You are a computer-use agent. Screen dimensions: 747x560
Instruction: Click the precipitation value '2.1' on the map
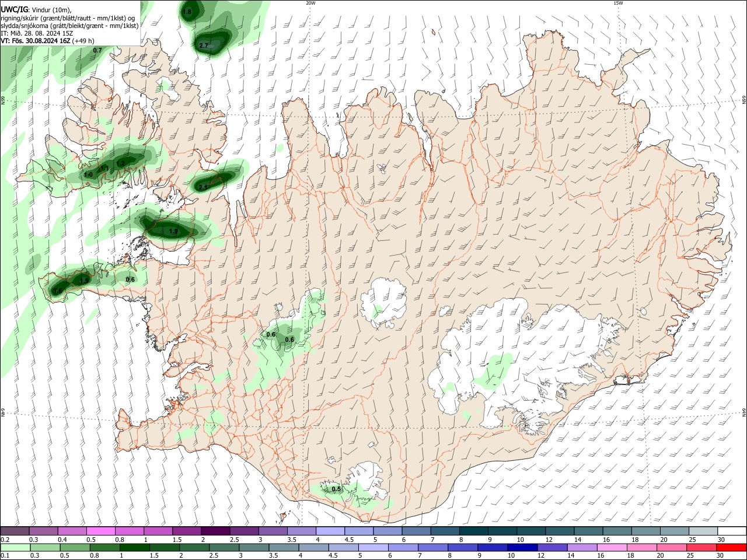[204, 187]
